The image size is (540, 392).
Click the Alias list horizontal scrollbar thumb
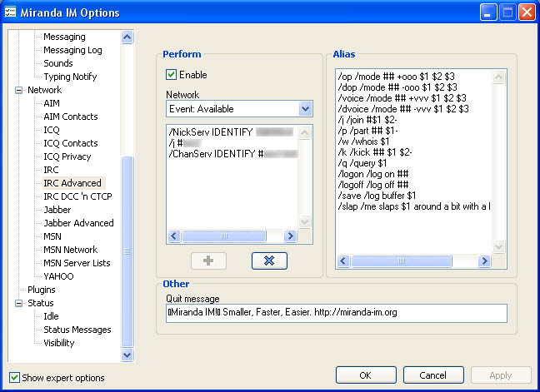(401, 261)
